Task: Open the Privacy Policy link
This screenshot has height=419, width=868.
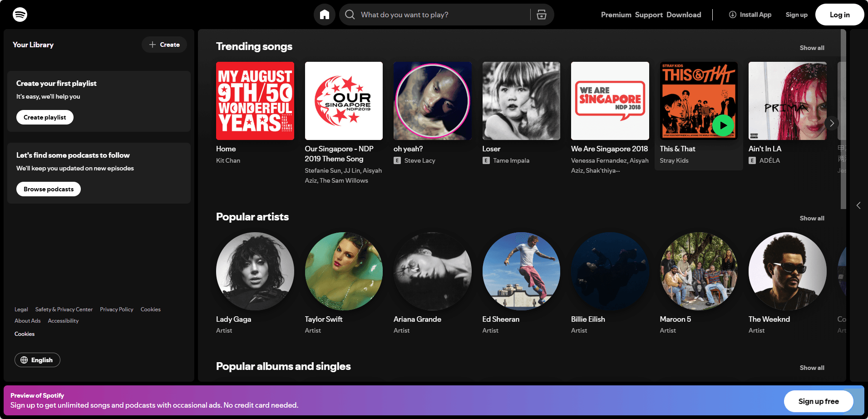Action: (x=117, y=309)
